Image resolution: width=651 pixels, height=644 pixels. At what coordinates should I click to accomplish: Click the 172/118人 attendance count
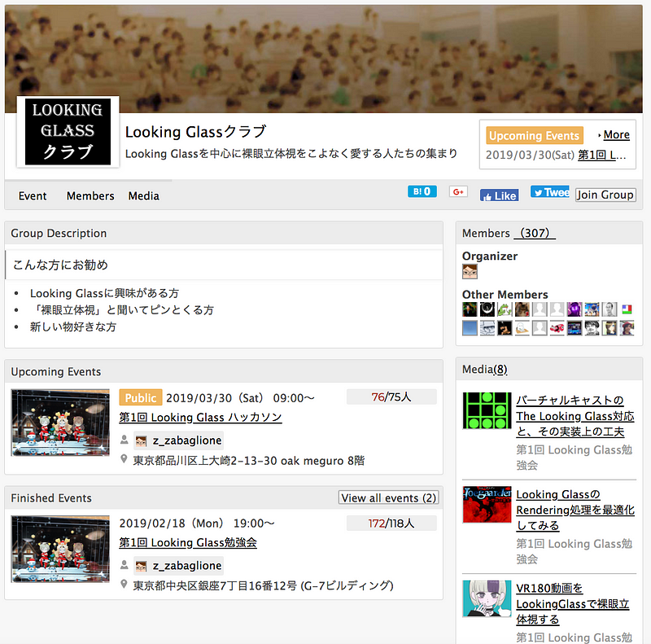[391, 523]
